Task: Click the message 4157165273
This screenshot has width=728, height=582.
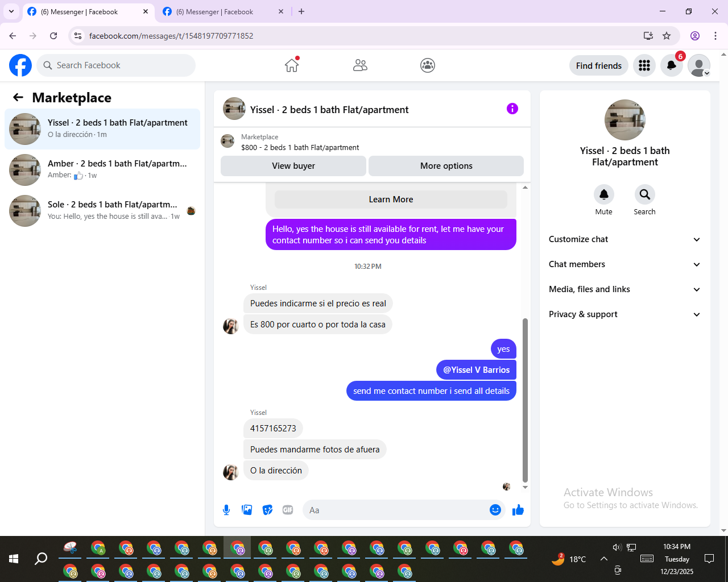Action: [273, 429]
